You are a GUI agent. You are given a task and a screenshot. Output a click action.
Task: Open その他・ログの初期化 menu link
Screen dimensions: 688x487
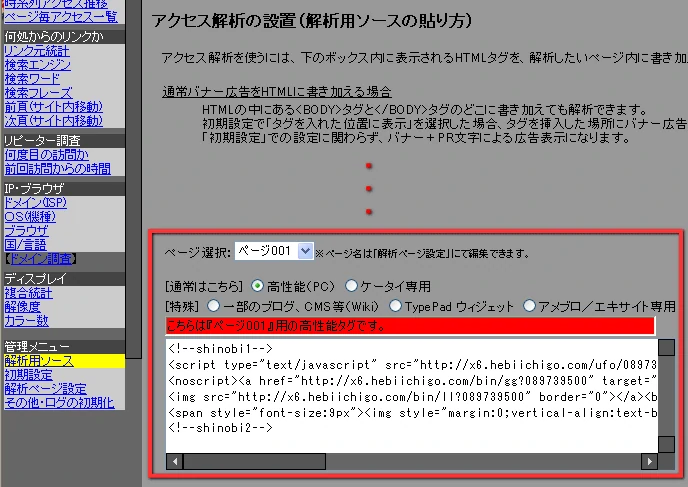[59, 403]
